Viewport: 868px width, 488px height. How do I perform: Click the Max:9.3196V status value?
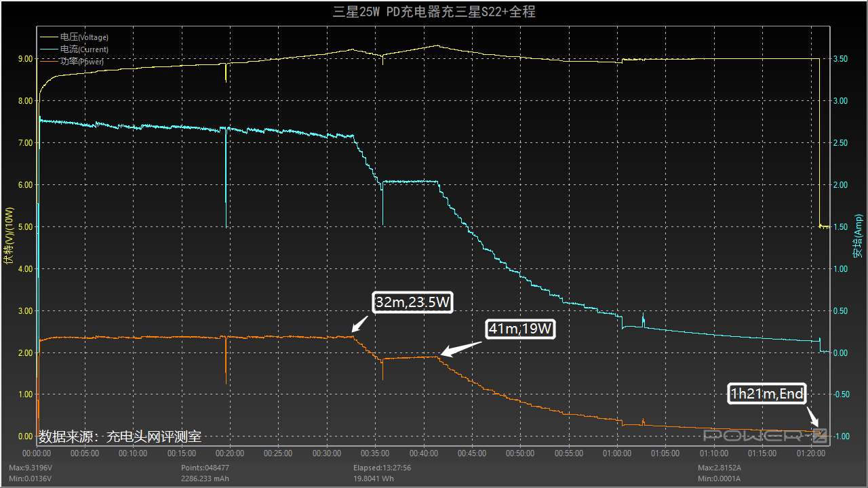[x=31, y=468]
